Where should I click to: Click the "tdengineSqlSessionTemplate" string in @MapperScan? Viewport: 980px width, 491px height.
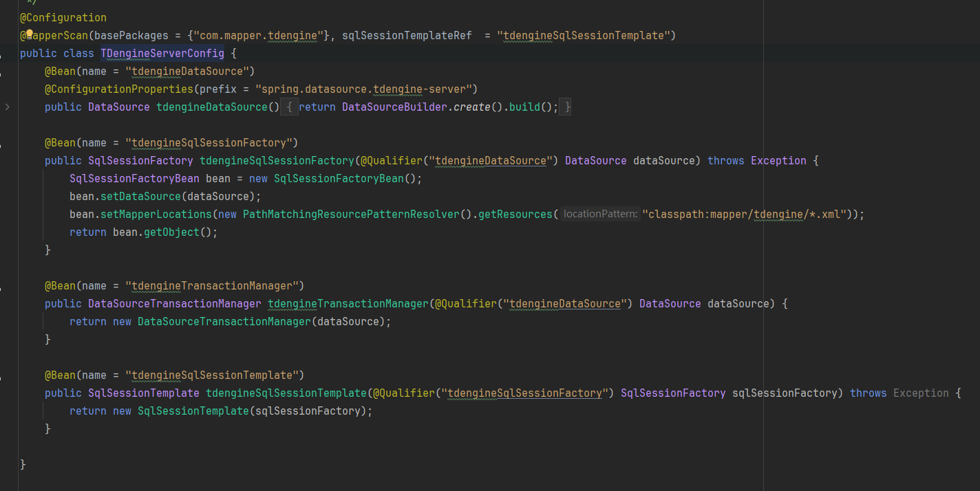583,35
